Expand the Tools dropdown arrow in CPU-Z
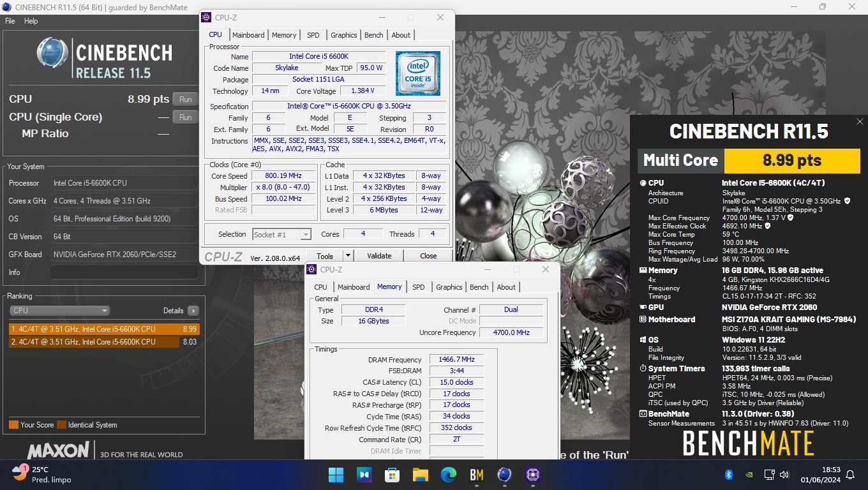Image resolution: width=868 pixels, height=490 pixels. click(x=348, y=256)
